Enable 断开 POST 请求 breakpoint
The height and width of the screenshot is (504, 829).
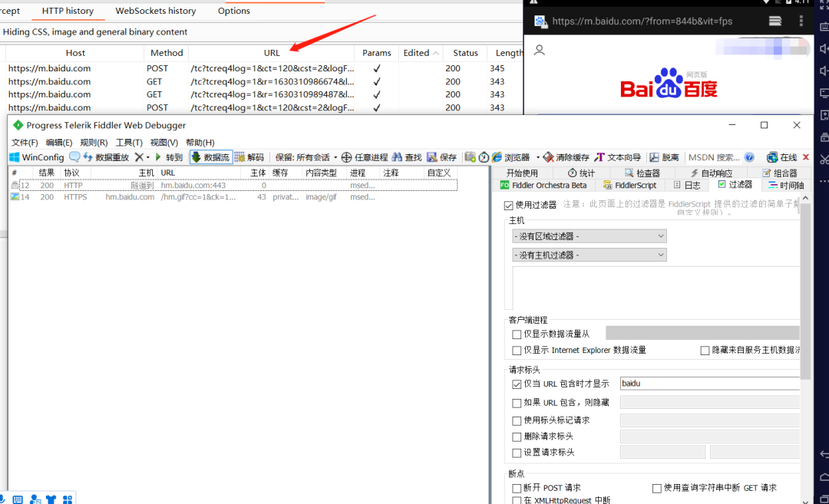click(517, 488)
